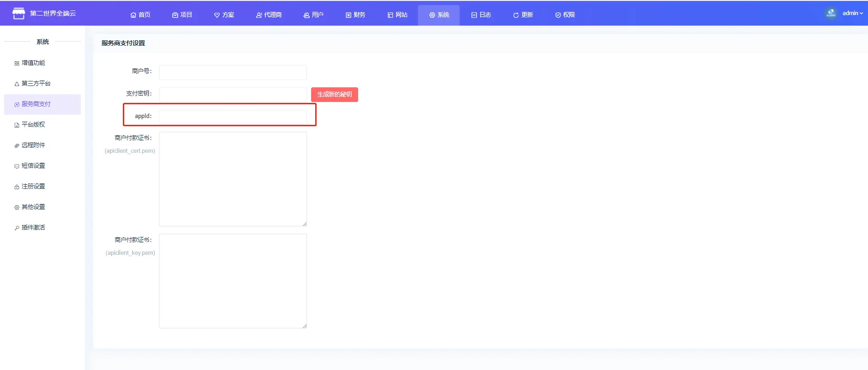Click the 第二世界全端云 store logo icon
Image resolution: width=868 pixels, height=370 pixels.
19,14
